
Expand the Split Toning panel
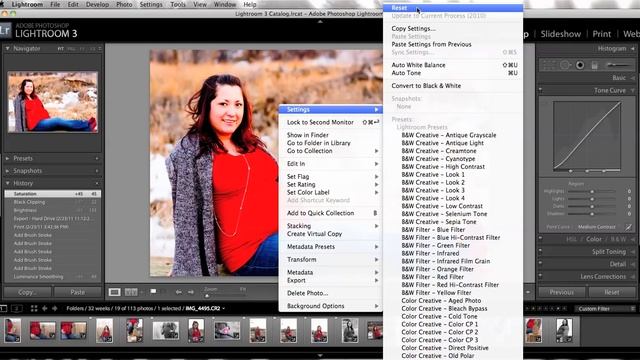click(633, 252)
